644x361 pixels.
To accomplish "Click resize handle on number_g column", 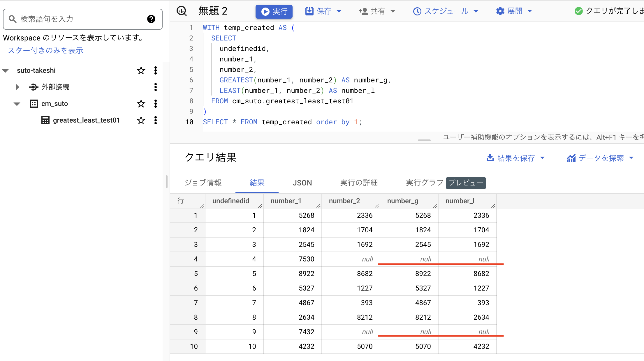I will pos(435,206).
